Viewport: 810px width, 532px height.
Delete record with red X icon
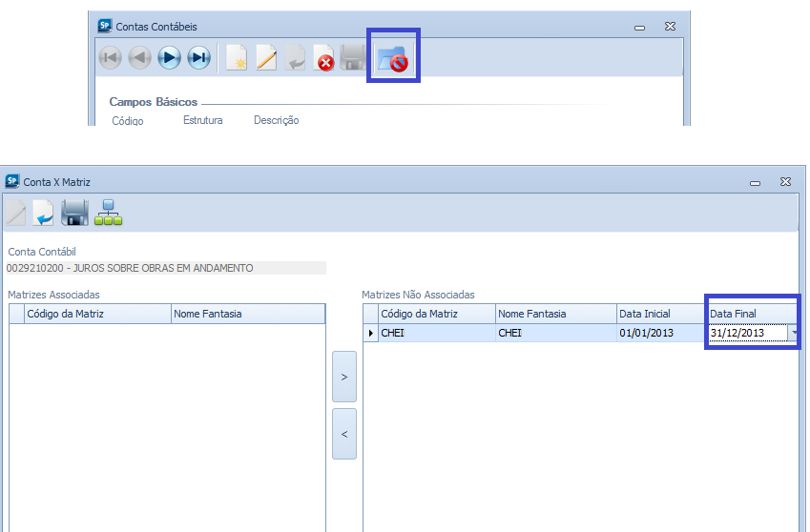[x=323, y=58]
